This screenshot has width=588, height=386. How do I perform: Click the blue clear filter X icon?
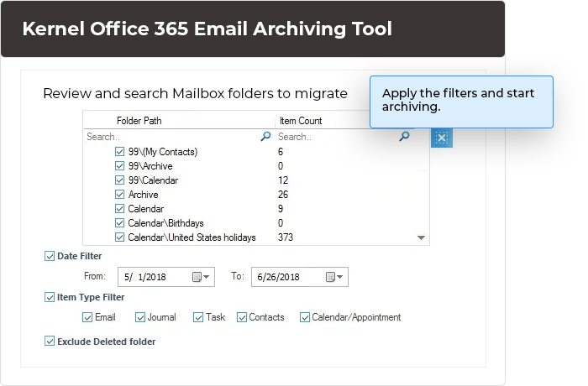(442, 138)
